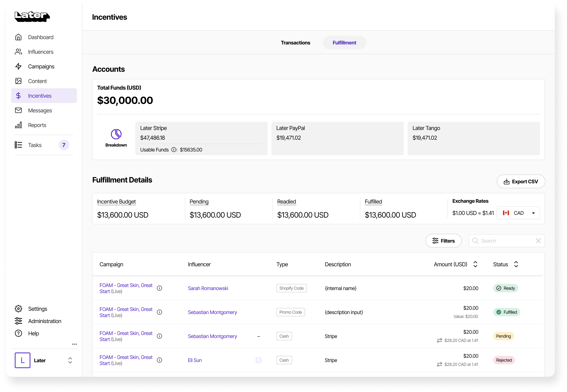This screenshot has width=567, height=392.
Task: Click the Export CSV button
Action: coord(521,182)
